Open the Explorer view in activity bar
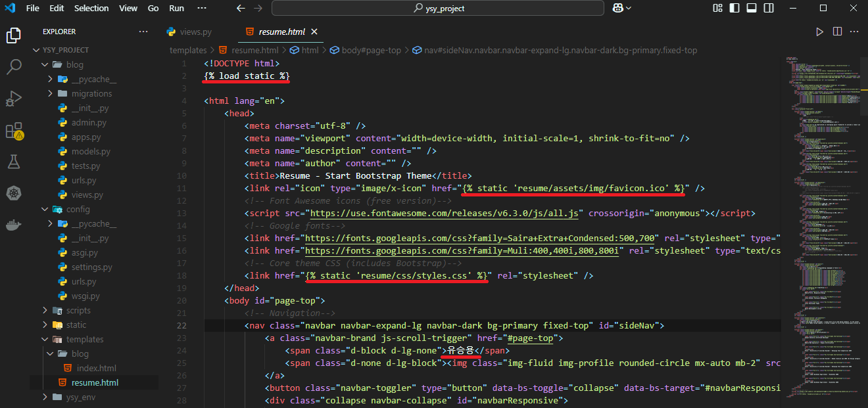 pos(14,35)
